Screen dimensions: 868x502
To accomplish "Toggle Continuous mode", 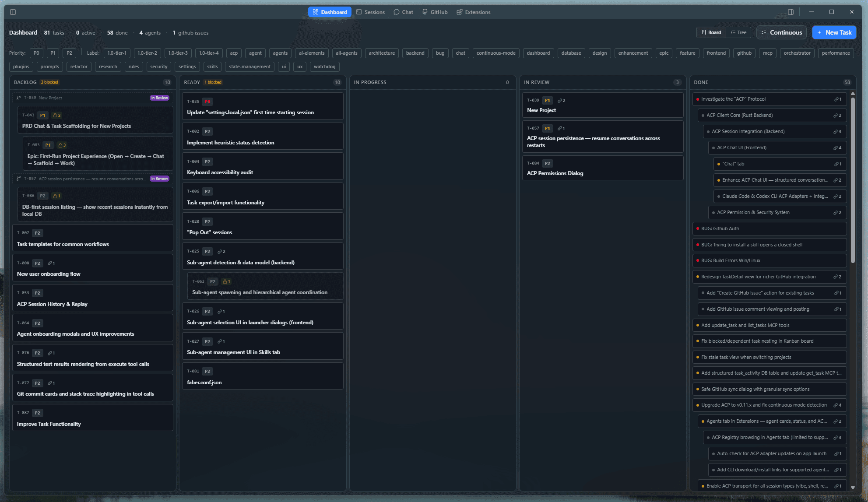I will click(781, 32).
